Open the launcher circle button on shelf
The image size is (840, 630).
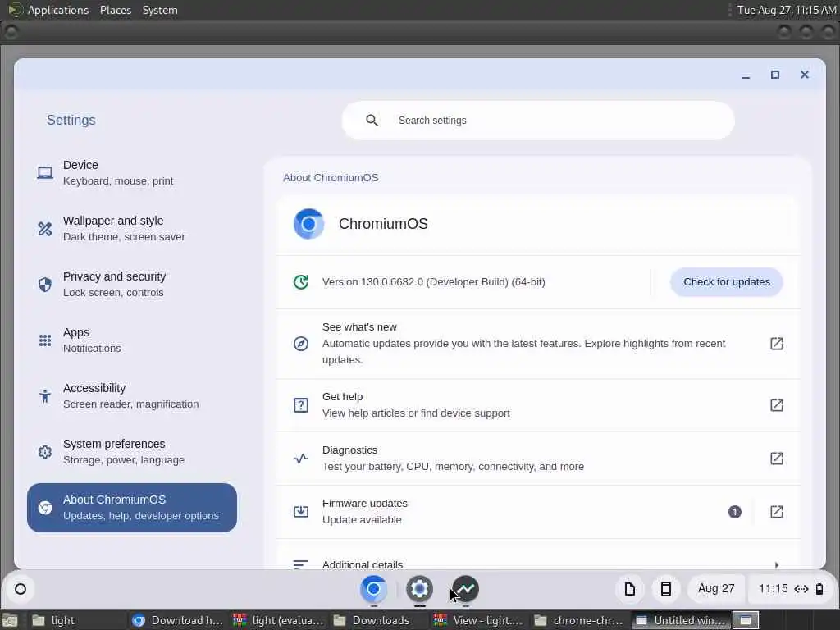(21, 589)
